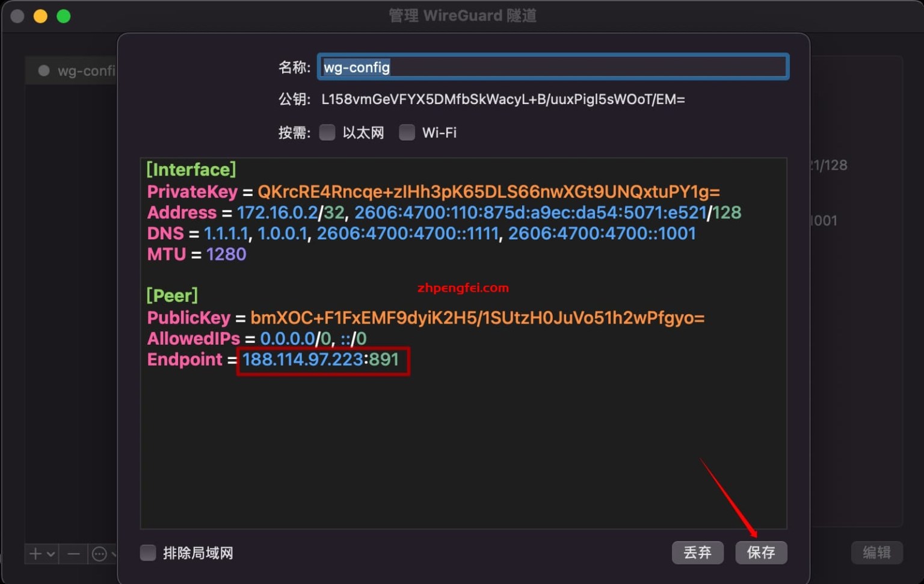Enable the Wi-Fi checkbox
The image size is (924, 584).
(x=407, y=132)
